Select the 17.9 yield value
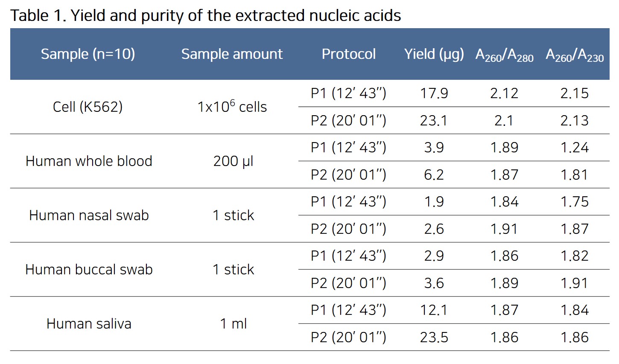Viewport: 619px width, 364px height. [x=434, y=93]
